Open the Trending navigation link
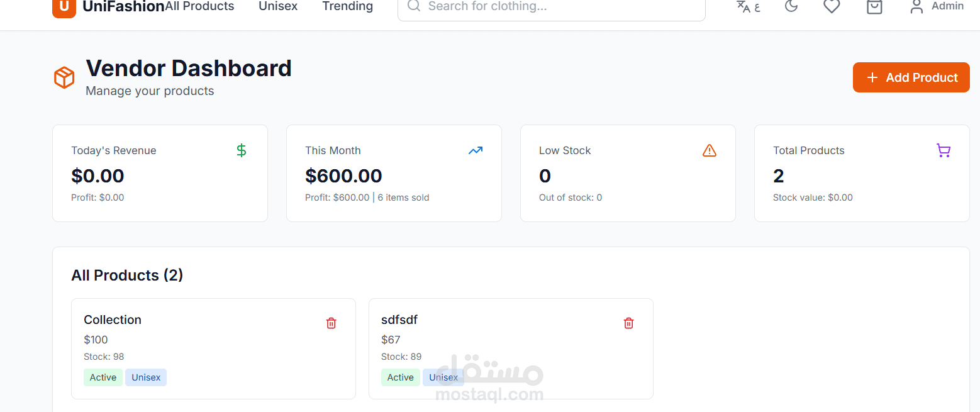This screenshot has height=412, width=980. click(x=347, y=6)
